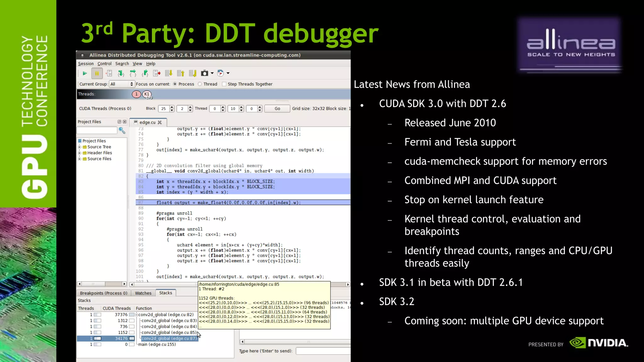This screenshot has height=362, width=644.
Task: Enable Step Threads Together checkbox
Action: [x=224, y=84]
